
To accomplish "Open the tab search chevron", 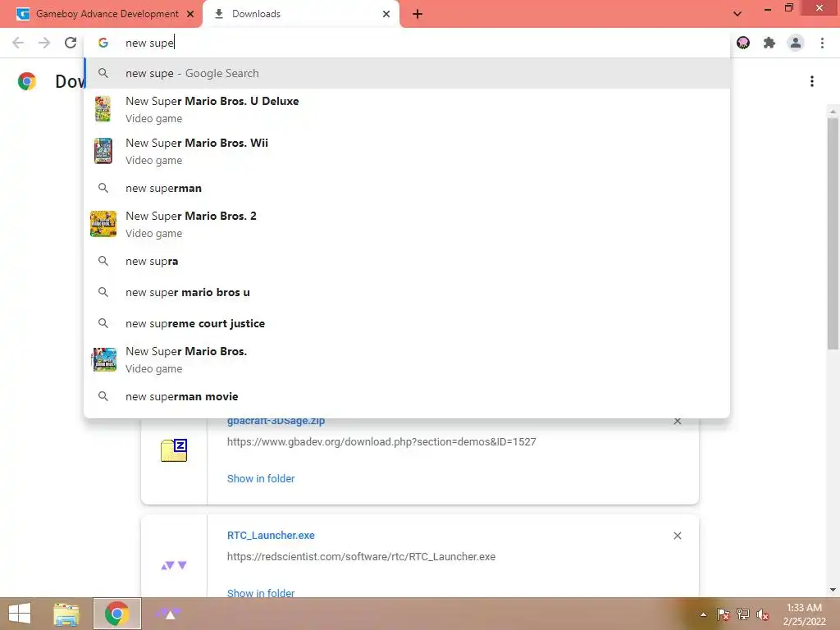I will coord(737,14).
